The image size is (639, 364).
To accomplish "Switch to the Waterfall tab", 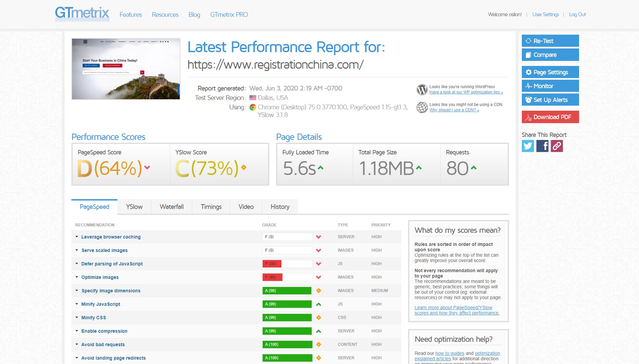I will coord(172,207).
